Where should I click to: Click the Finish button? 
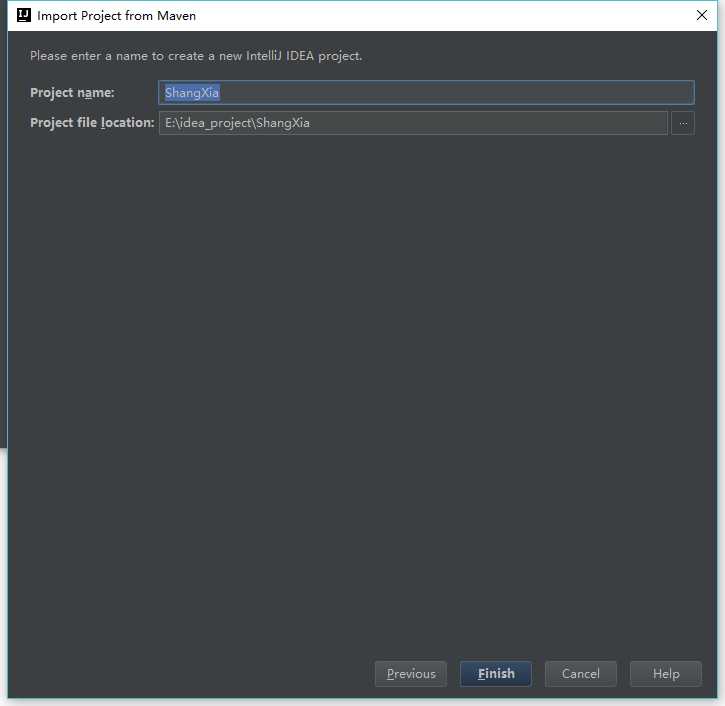click(496, 674)
